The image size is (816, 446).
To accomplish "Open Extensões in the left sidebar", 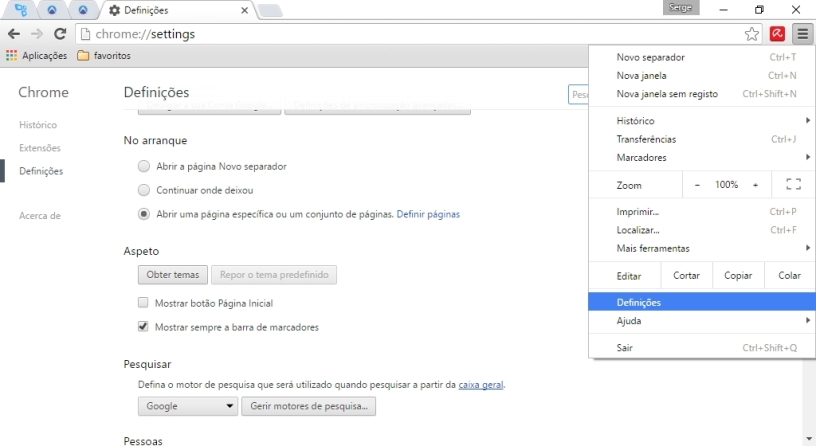I will 40,148.
